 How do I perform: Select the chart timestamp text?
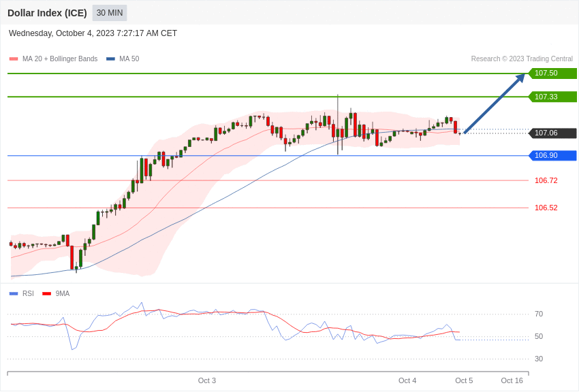(93, 33)
